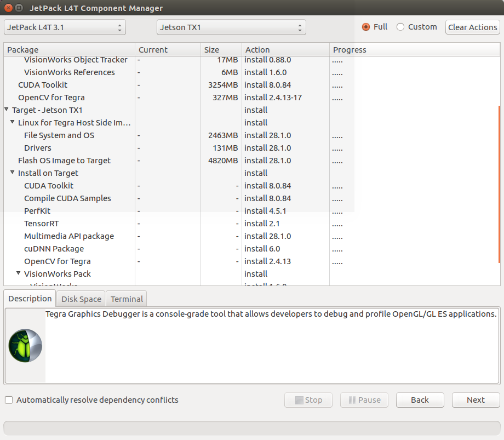Click the Action column header
The height and width of the screenshot is (440, 504).
coord(285,49)
